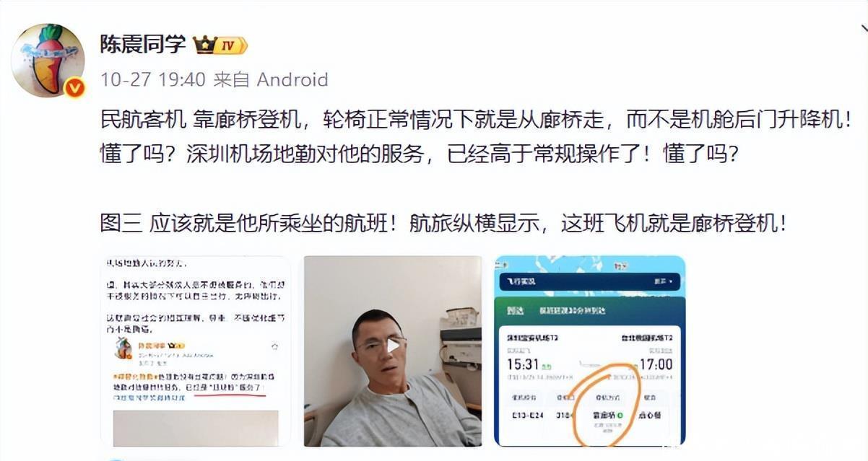
Task: Click the IV membership level badge
Action: [x=232, y=45]
